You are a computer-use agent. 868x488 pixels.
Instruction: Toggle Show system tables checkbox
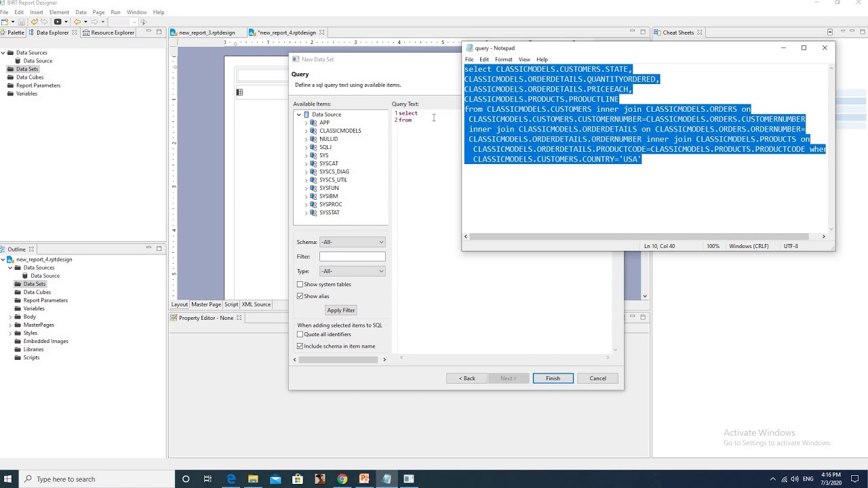(x=300, y=285)
